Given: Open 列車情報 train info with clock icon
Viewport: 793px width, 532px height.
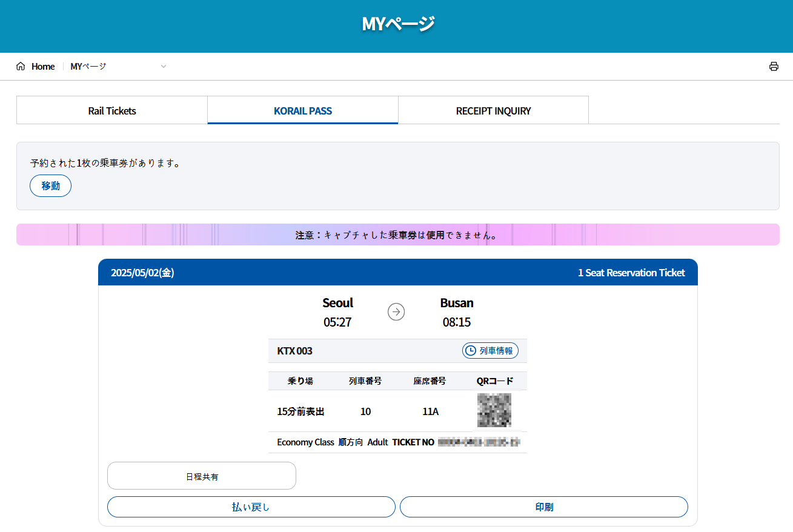Looking at the screenshot, I should tap(490, 351).
